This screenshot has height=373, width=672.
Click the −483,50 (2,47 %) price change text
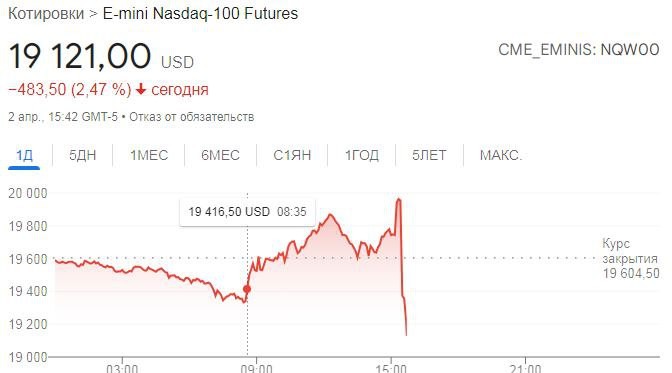click(x=70, y=90)
